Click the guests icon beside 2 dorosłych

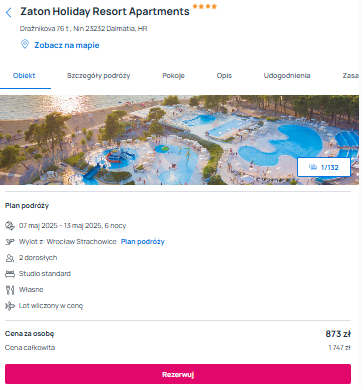10,258
